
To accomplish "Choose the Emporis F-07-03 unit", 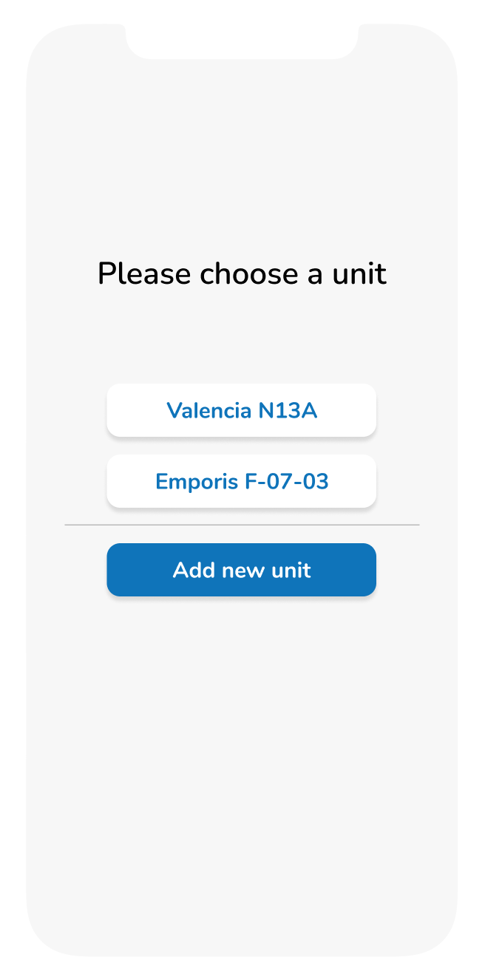I will coord(242,481).
